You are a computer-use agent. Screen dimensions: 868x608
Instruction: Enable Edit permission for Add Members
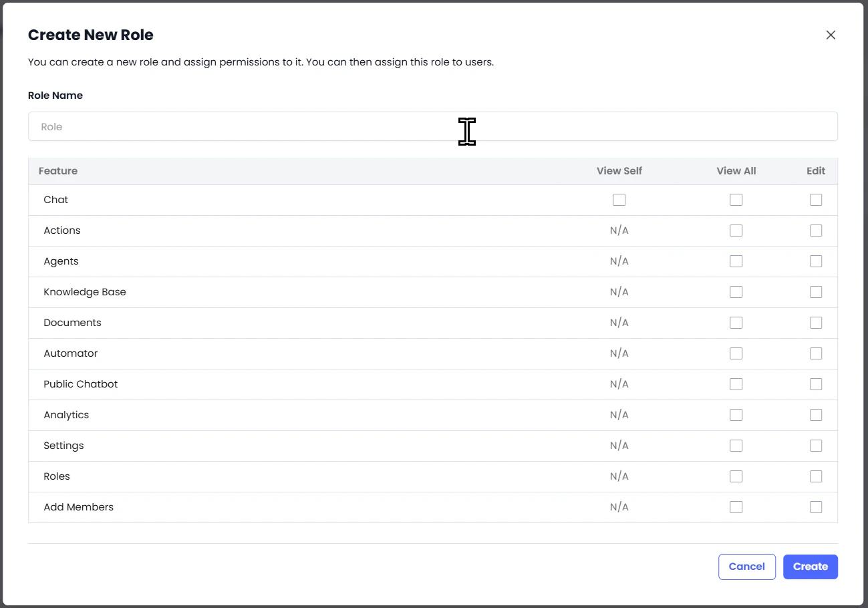[x=816, y=507]
